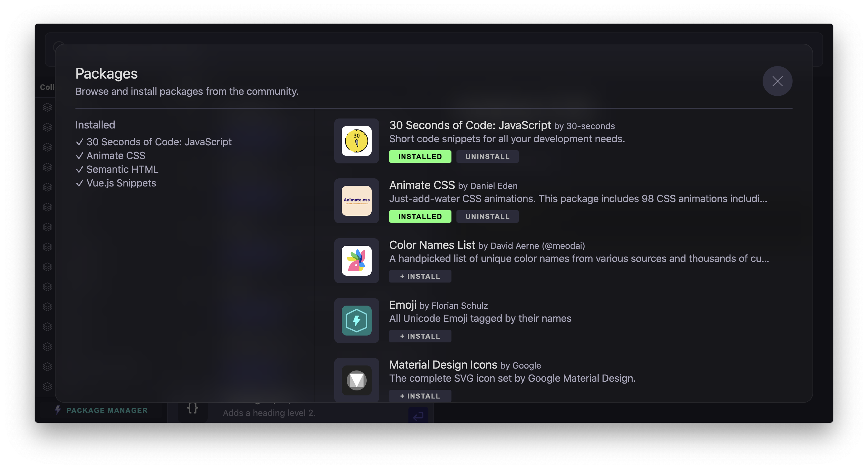The width and height of the screenshot is (868, 469).
Task: Click the topmost collection stack icon in sidebar
Action: 47,107
